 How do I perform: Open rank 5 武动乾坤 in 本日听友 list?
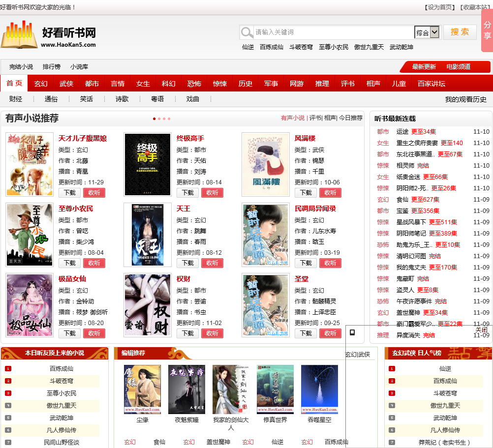[x=62, y=418]
